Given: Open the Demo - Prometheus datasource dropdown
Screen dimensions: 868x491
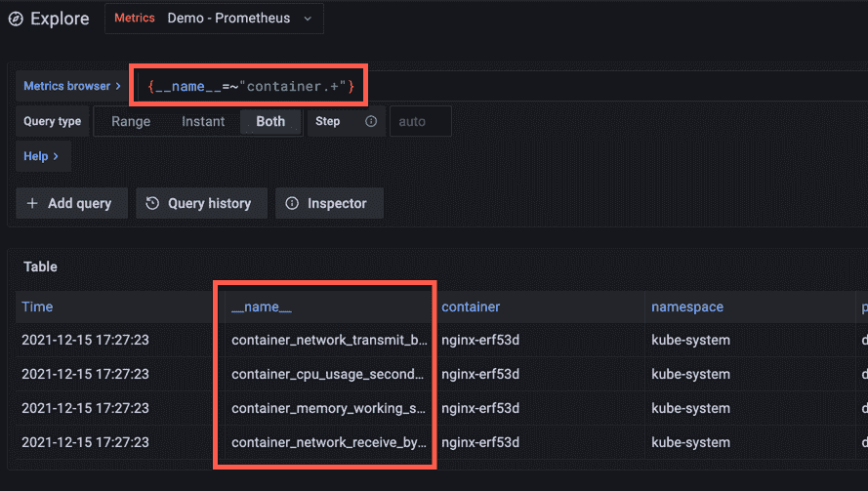Looking at the screenshot, I should click(214, 19).
